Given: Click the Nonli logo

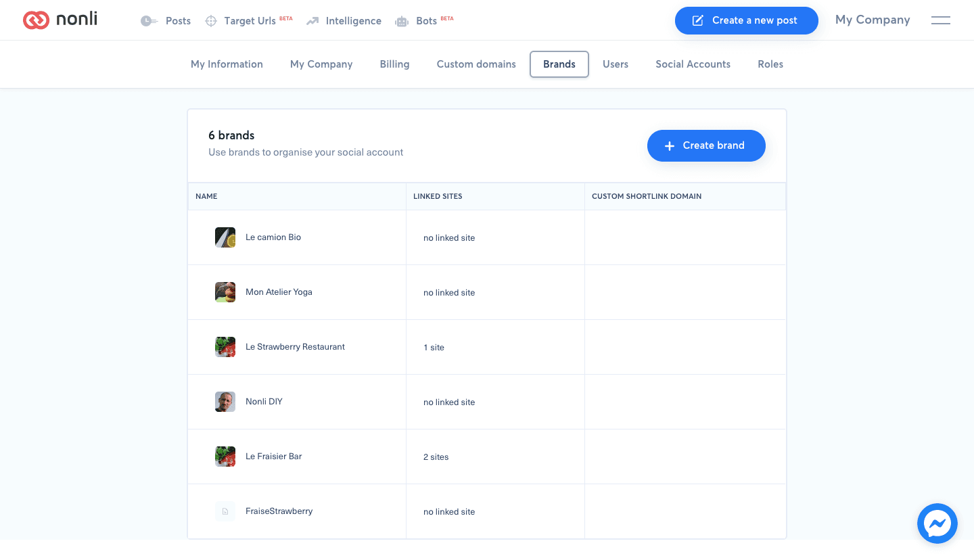Looking at the screenshot, I should pyautogui.click(x=60, y=20).
